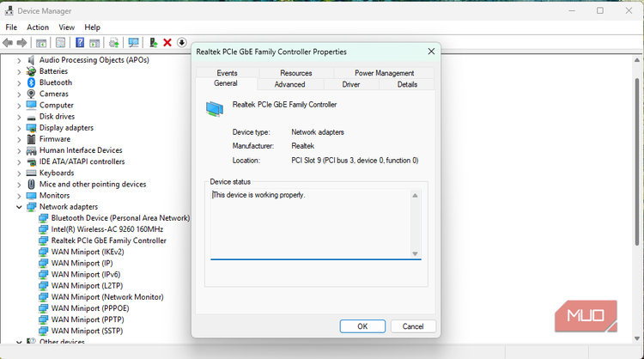Select WAN Miniport (IKEv2)
This screenshot has height=359, width=644.
pyautogui.click(x=88, y=252)
